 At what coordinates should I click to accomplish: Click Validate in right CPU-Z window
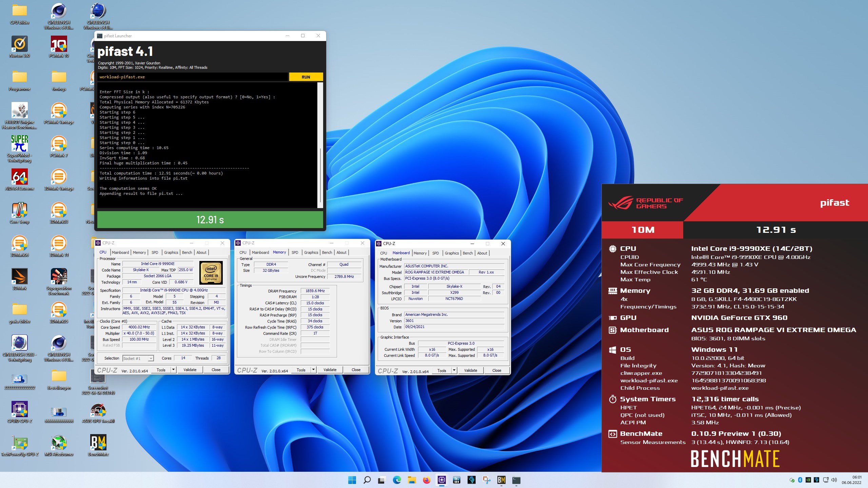click(471, 370)
